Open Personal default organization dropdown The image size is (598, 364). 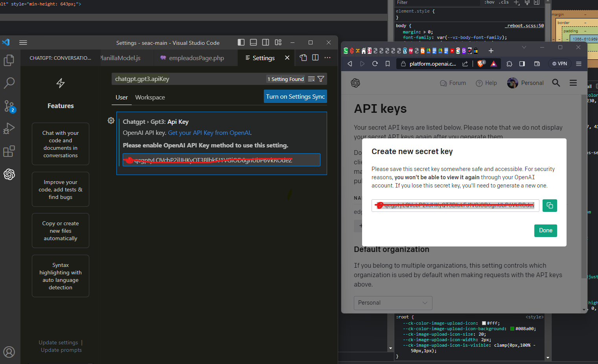pyautogui.click(x=393, y=303)
